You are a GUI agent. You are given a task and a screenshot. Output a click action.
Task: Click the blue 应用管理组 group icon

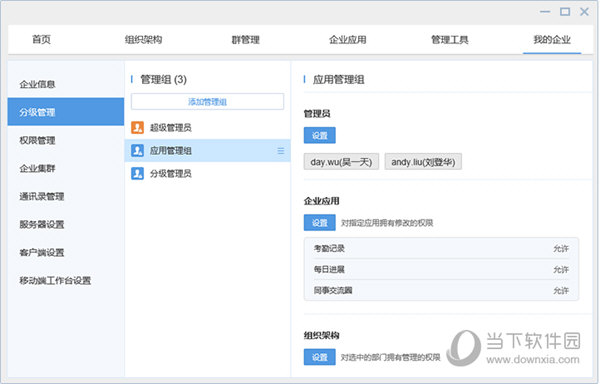[137, 150]
